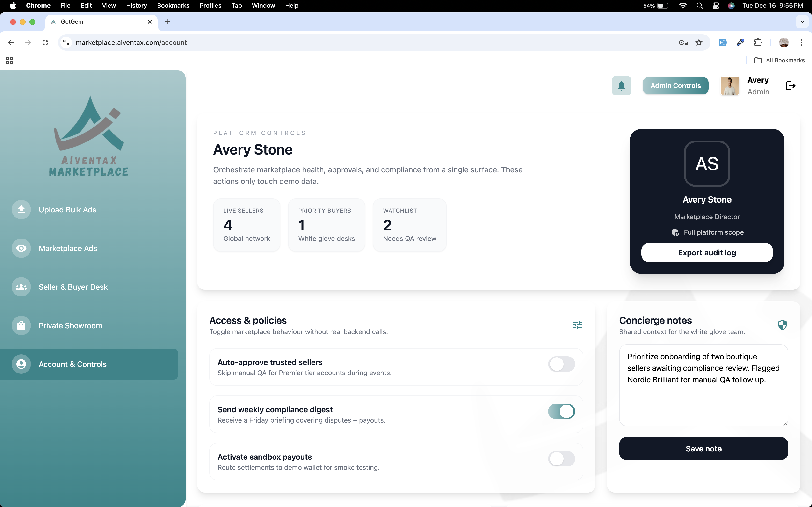Save the concierge note
The height and width of the screenshot is (507, 812).
tap(703, 448)
